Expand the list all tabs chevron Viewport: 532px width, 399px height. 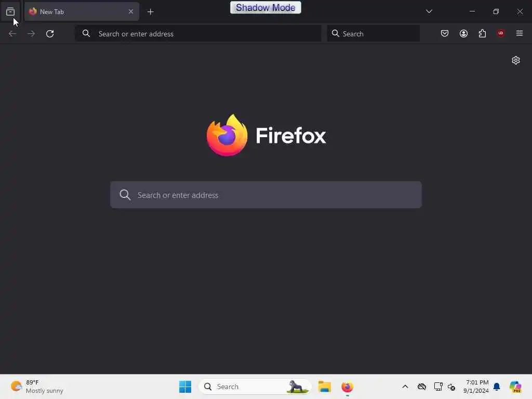coord(429,11)
